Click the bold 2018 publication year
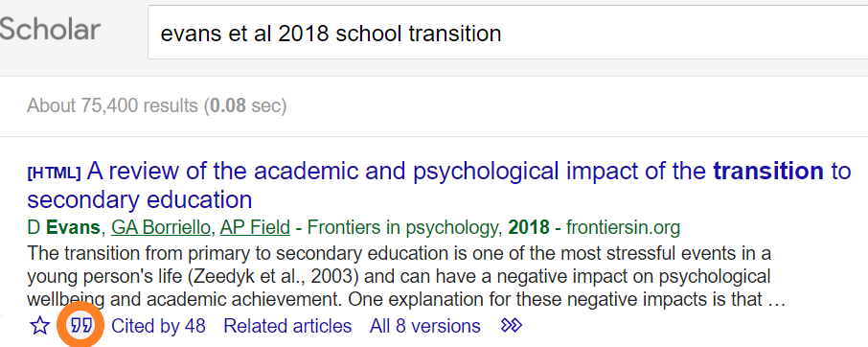Viewport: 868px width, 347px height. (x=529, y=227)
